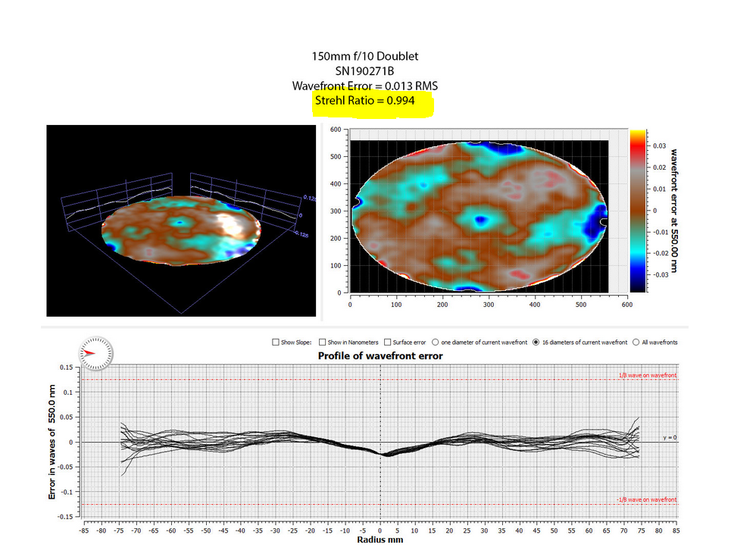
Task: Choose the All wavefronts radio option
Action: tap(636, 343)
